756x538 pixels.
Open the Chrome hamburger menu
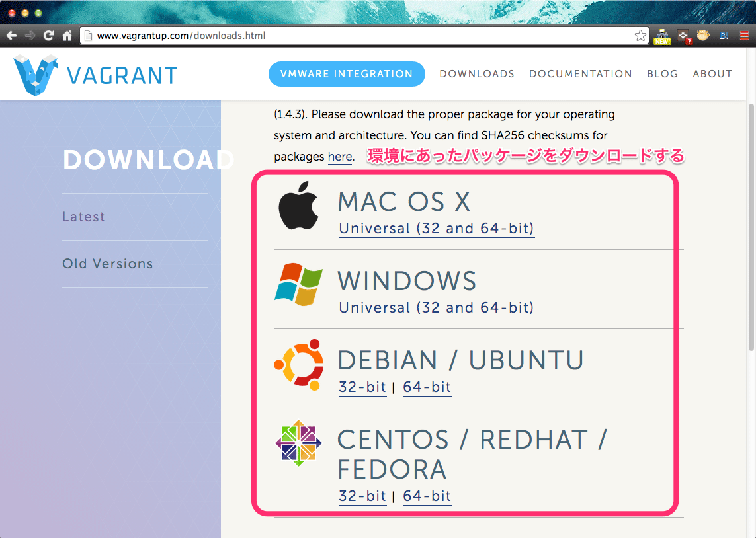[x=745, y=36]
